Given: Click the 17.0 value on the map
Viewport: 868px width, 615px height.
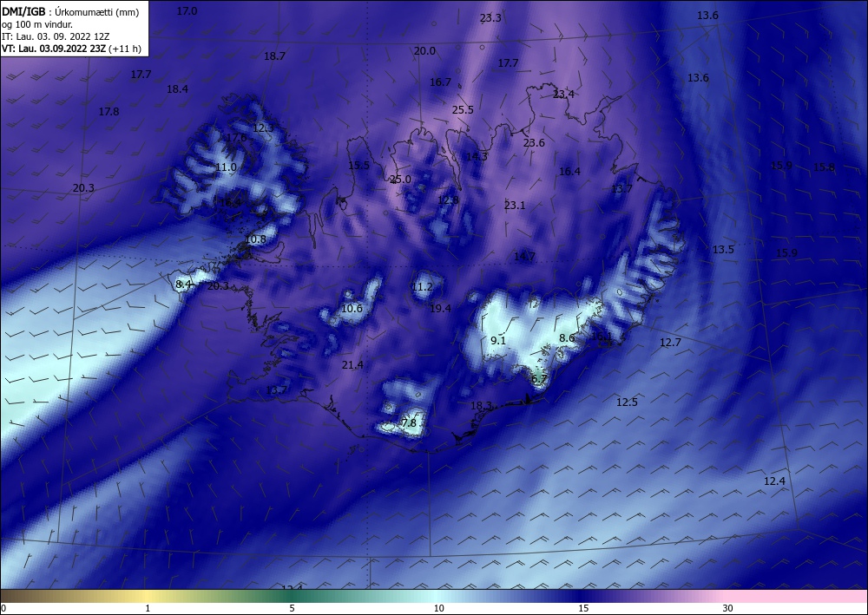Looking at the screenshot, I should 187,11.
